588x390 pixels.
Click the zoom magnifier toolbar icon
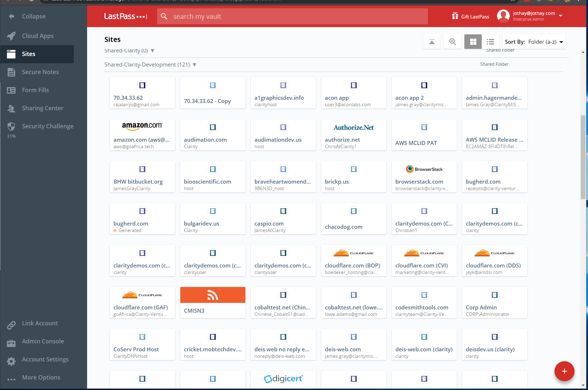(452, 42)
